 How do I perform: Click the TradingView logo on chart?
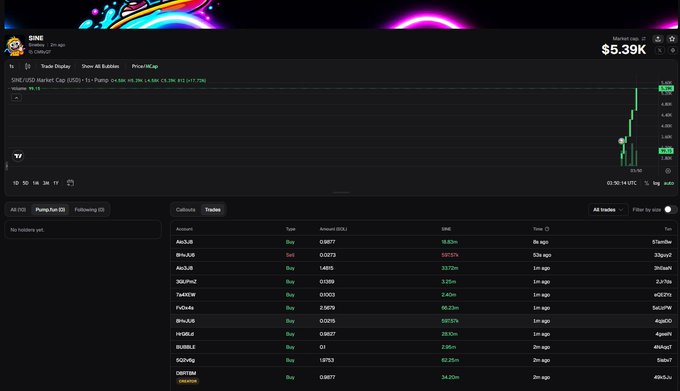[18, 156]
